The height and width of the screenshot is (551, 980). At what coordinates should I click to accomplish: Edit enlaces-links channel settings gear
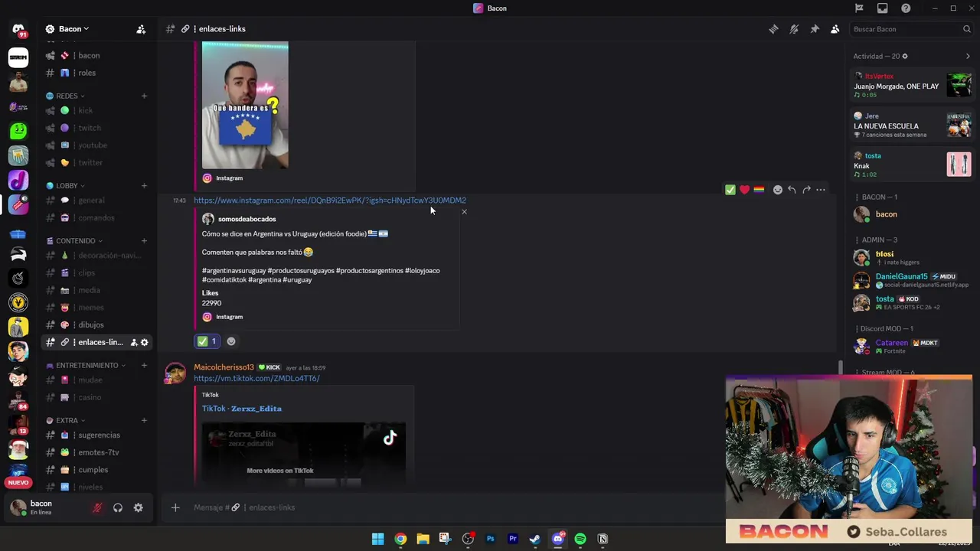144,342
